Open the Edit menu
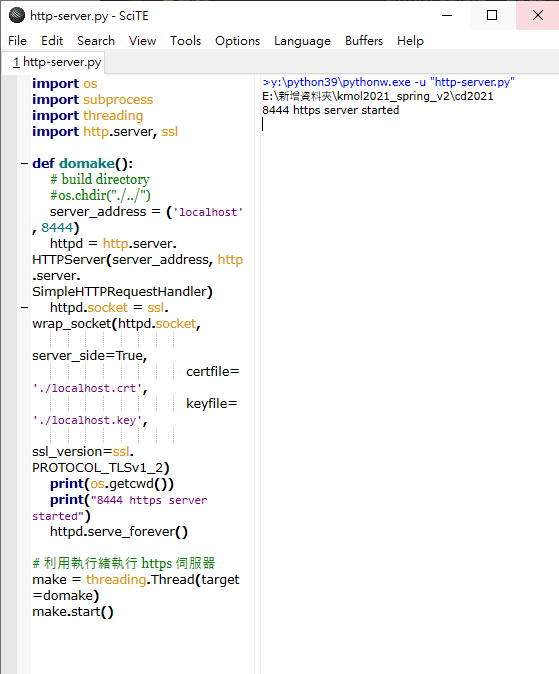The image size is (559, 674). [x=52, y=41]
